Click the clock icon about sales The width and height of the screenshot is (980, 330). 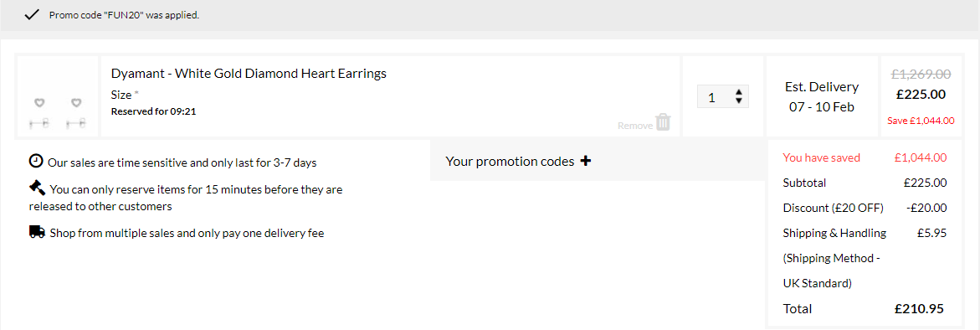click(x=36, y=162)
